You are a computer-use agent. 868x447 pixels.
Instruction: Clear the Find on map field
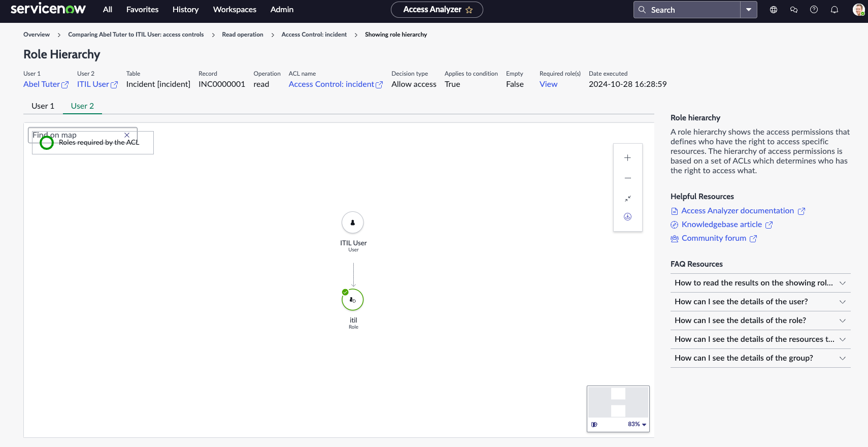127,135
